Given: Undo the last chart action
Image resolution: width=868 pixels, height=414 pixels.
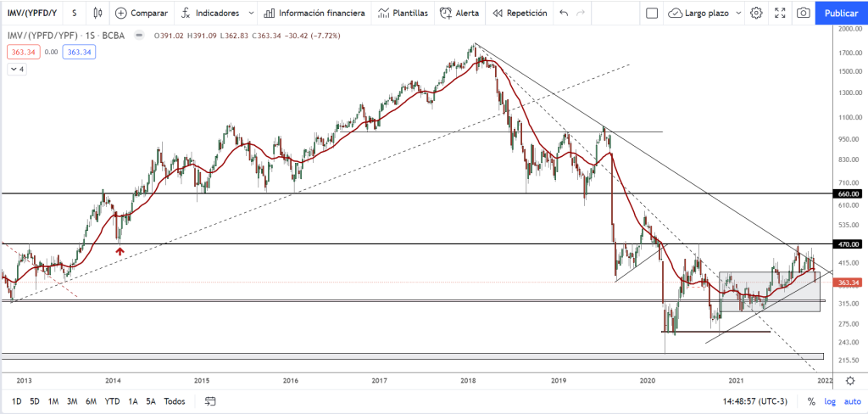Looking at the screenshot, I should [564, 13].
